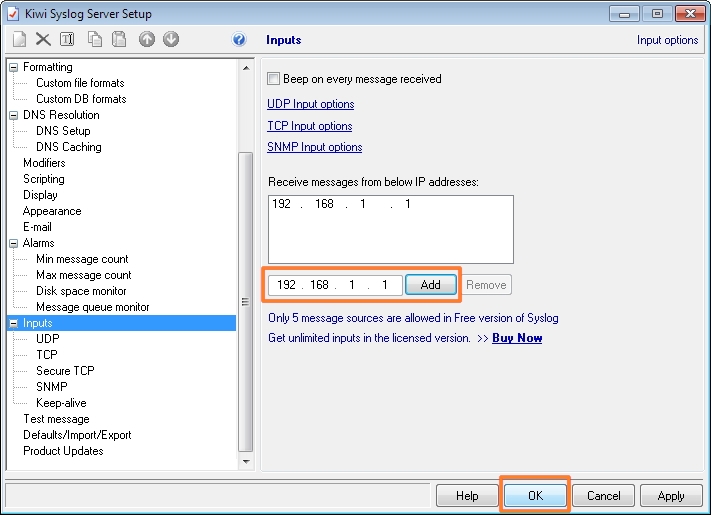711x515 pixels.
Task: Click the New item toolbar icon
Action: pyautogui.click(x=19, y=40)
